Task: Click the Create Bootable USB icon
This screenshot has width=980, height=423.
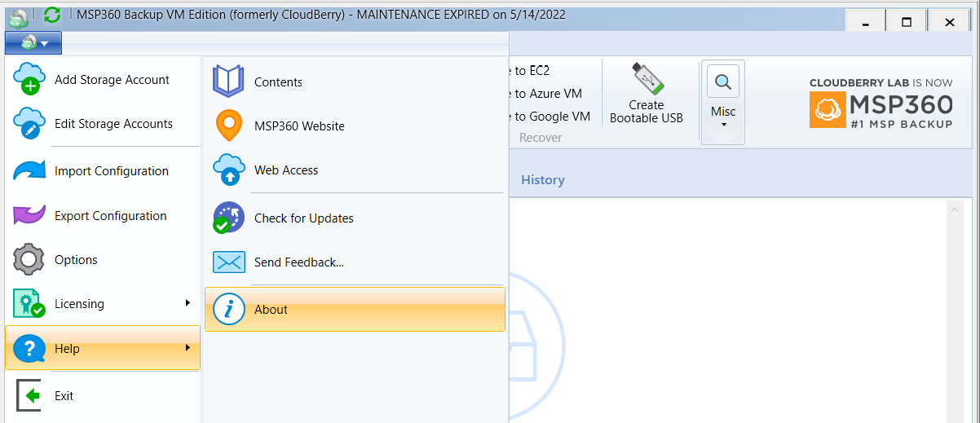Action: [647, 78]
